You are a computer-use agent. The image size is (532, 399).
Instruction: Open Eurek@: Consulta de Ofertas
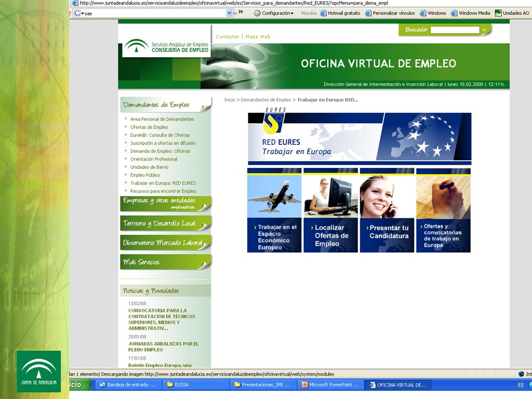coord(160,135)
